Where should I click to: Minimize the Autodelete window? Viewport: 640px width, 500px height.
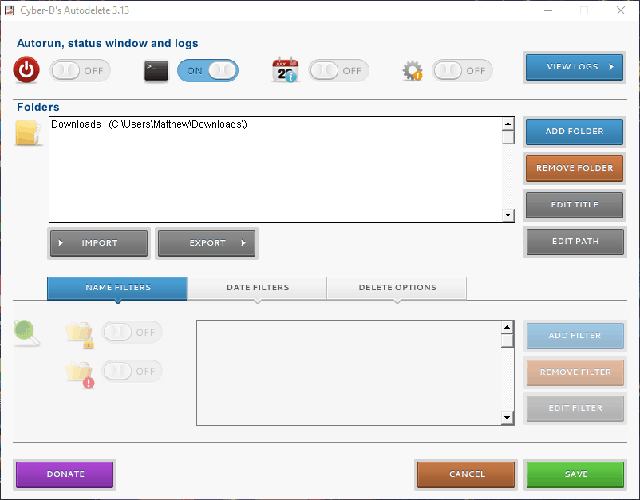pyautogui.click(x=548, y=10)
